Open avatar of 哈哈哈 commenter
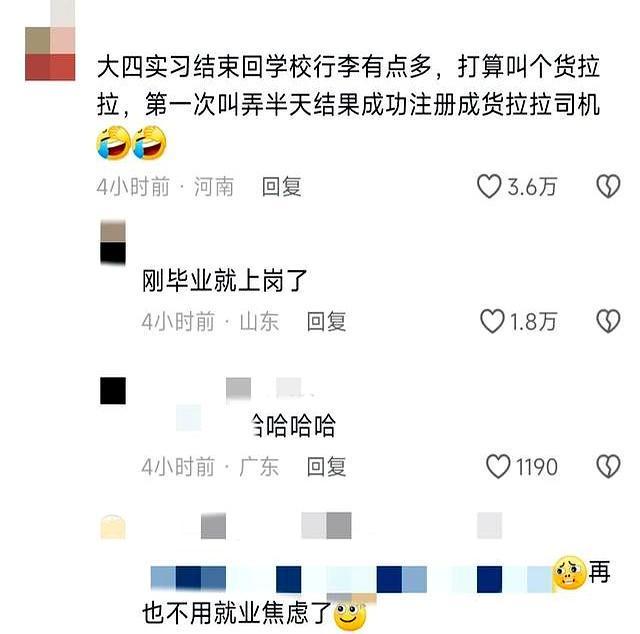This screenshot has height=634, width=640. point(113,391)
